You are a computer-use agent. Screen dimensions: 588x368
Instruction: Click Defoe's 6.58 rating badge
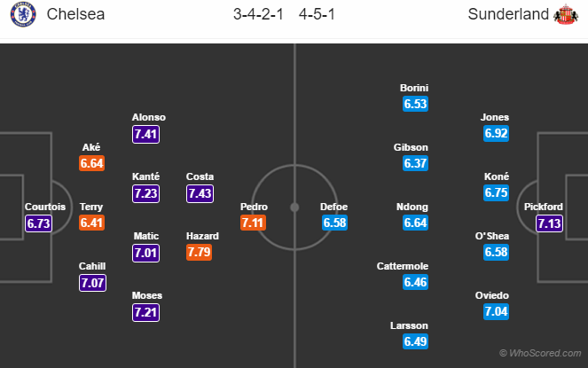[334, 223]
